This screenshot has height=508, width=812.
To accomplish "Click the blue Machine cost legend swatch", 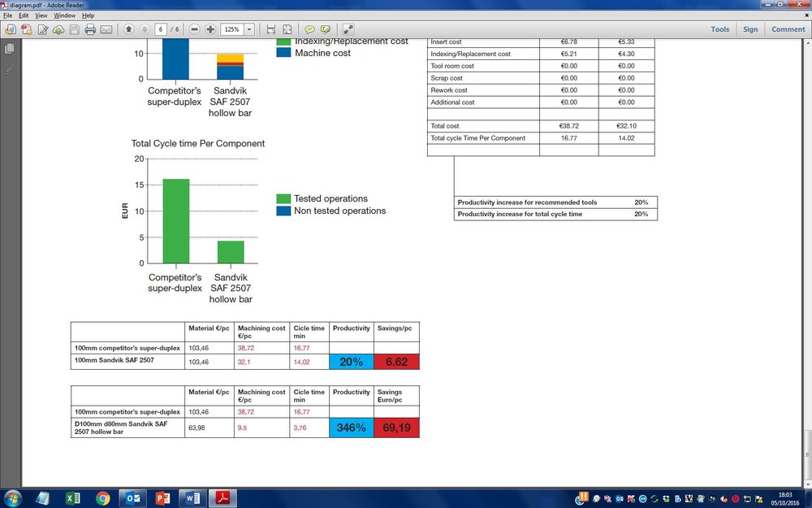I will (283, 52).
